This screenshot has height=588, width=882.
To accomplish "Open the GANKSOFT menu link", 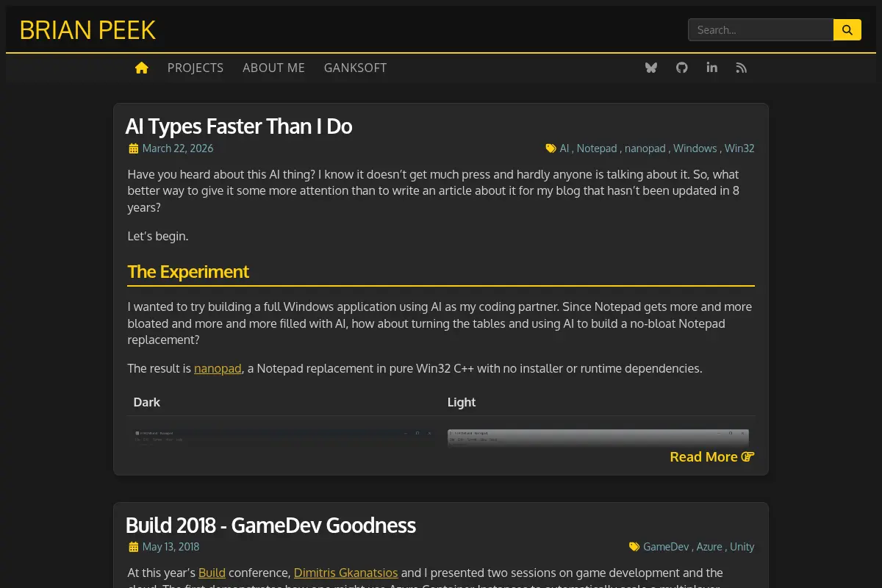I will [x=355, y=68].
